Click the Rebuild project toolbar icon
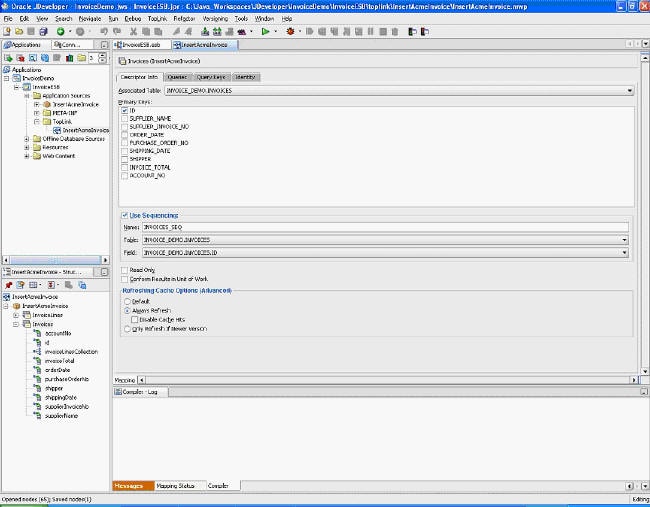The image size is (650, 507). pos(217,32)
